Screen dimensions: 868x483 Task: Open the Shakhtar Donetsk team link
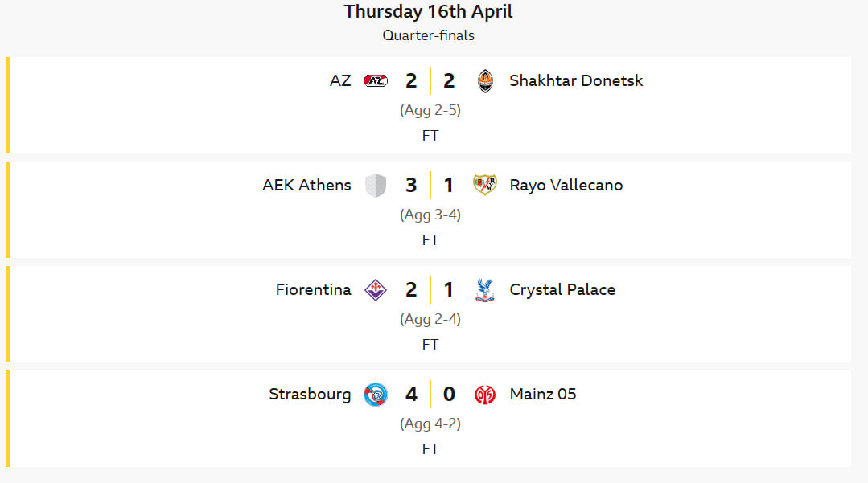pos(576,80)
